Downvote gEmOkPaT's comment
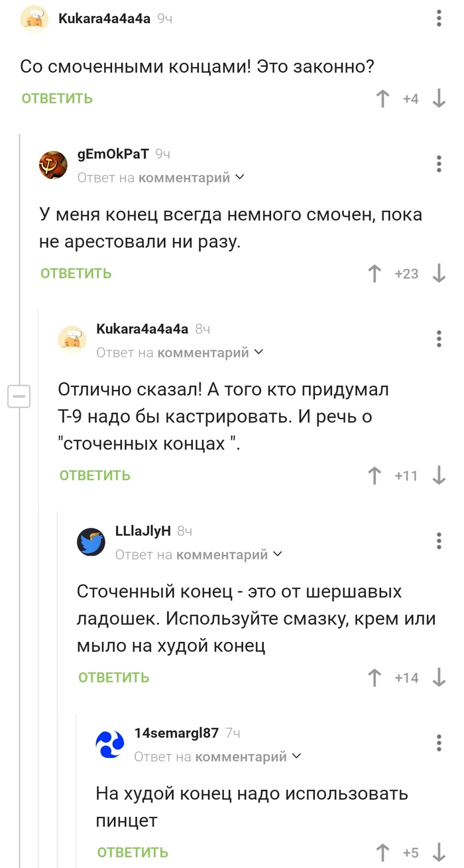464x868 pixels. [x=439, y=273]
